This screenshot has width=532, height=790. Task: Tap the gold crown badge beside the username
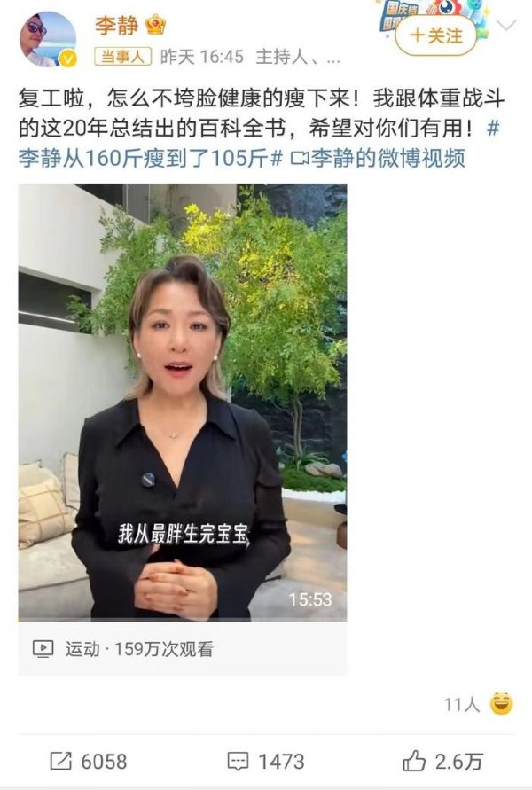[x=154, y=24]
